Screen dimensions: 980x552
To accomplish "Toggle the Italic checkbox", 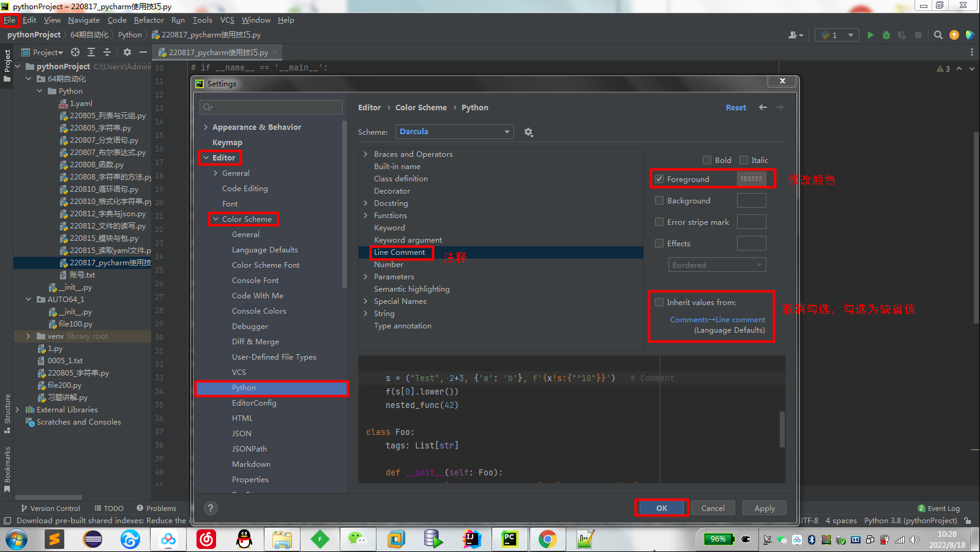I will (744, 160).
